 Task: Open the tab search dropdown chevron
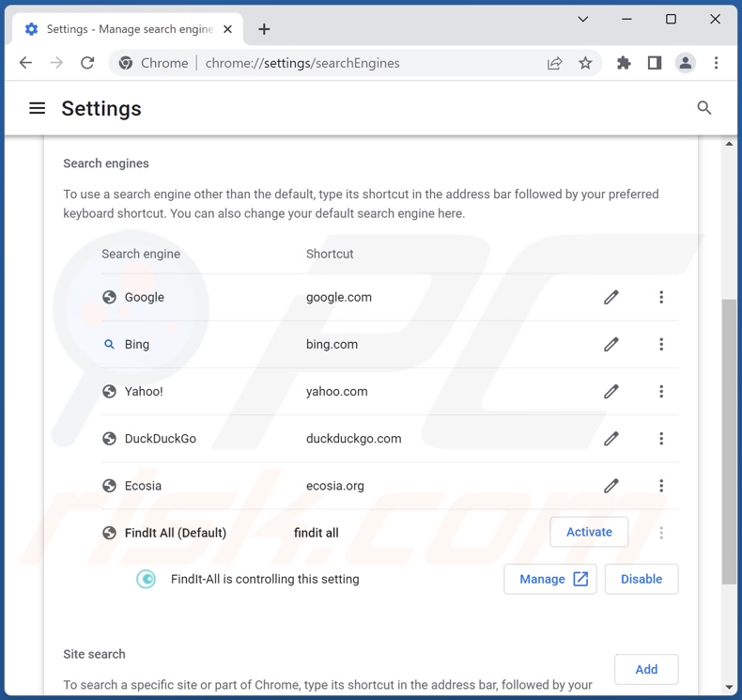[583, 19]
